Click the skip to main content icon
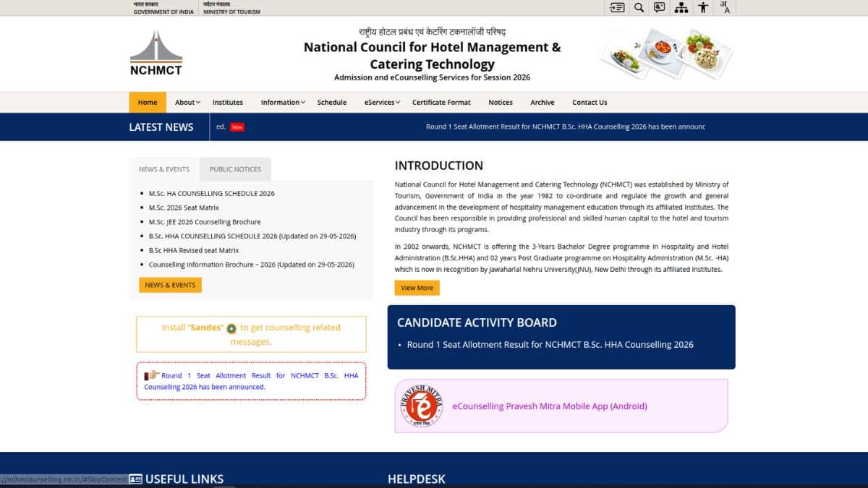The height and width of the screenshot is (488, 868). pos(617,7)
